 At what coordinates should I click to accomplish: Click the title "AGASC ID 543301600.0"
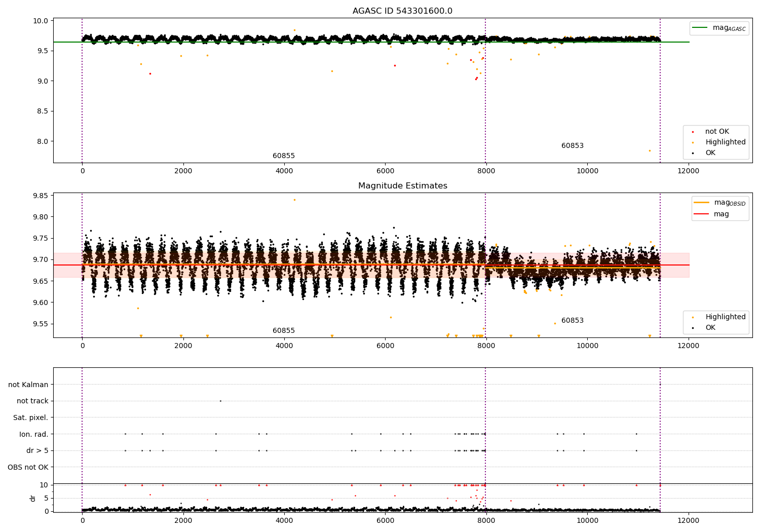point(402,11)
